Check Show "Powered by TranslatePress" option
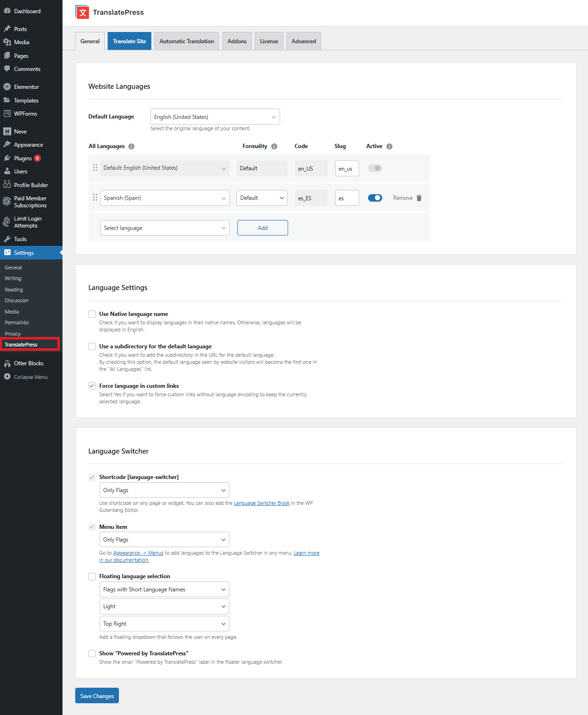 (x=92, y=653)
